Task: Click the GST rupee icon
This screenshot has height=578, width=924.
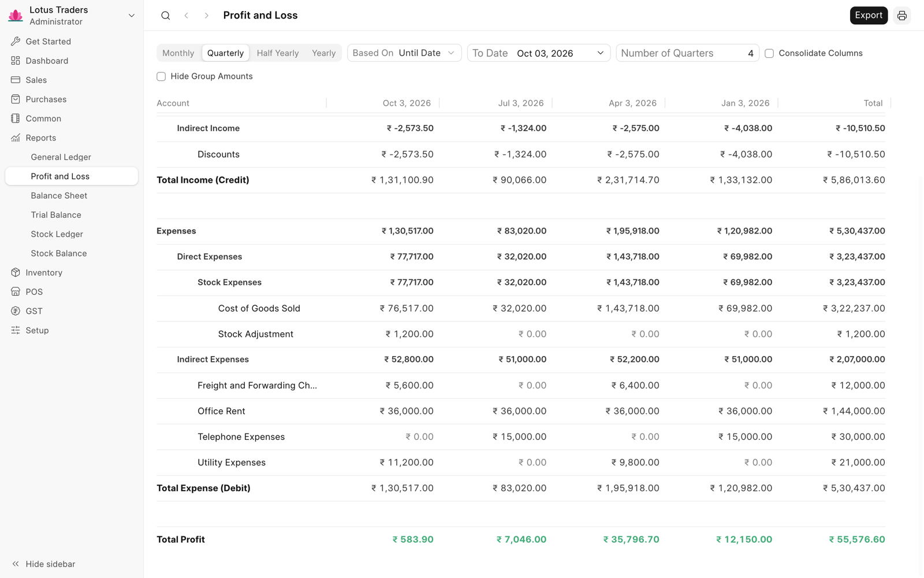Action: pyautogui.click(x=16, y=311)
